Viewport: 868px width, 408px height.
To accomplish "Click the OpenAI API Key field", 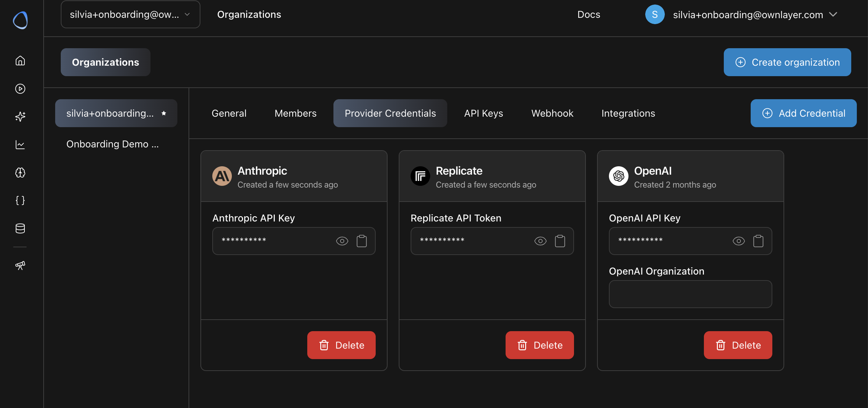I will tap(691, 241).
